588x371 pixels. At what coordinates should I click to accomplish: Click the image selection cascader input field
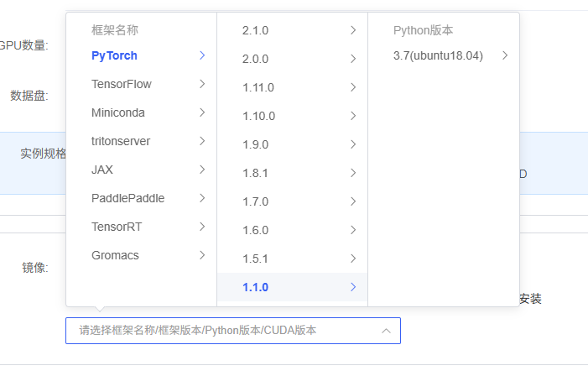[x=233, y=331]
